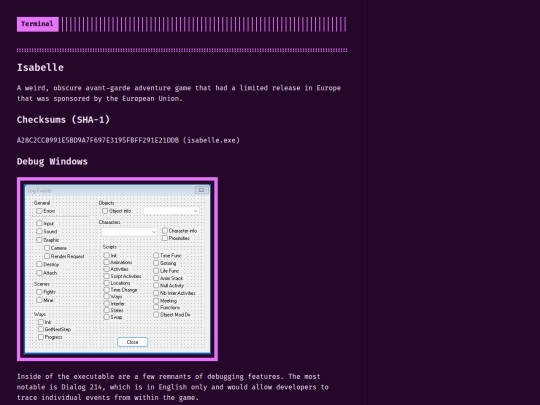Click the Isabelle page heading

click(40, 68)
